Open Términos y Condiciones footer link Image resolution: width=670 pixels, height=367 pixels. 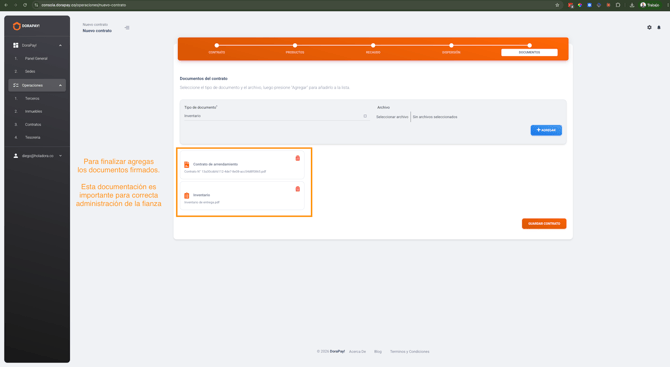tap(409, 352)
